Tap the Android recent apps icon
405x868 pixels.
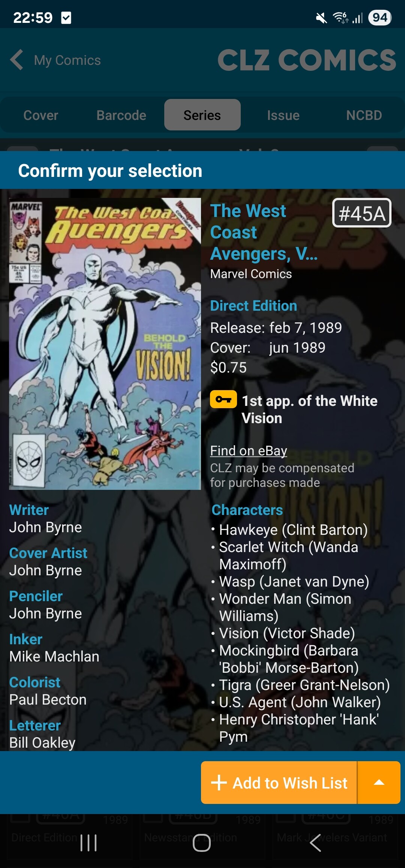89,843
